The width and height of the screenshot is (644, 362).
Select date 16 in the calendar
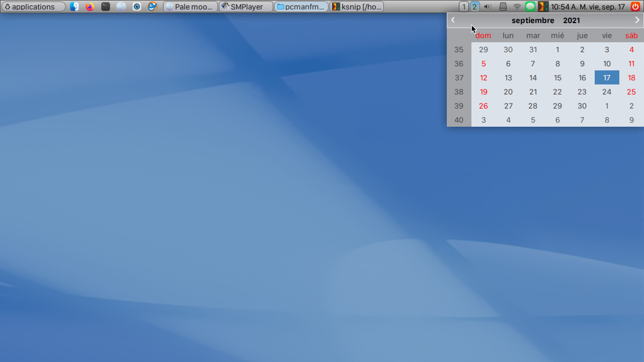(x=582, y=77)
